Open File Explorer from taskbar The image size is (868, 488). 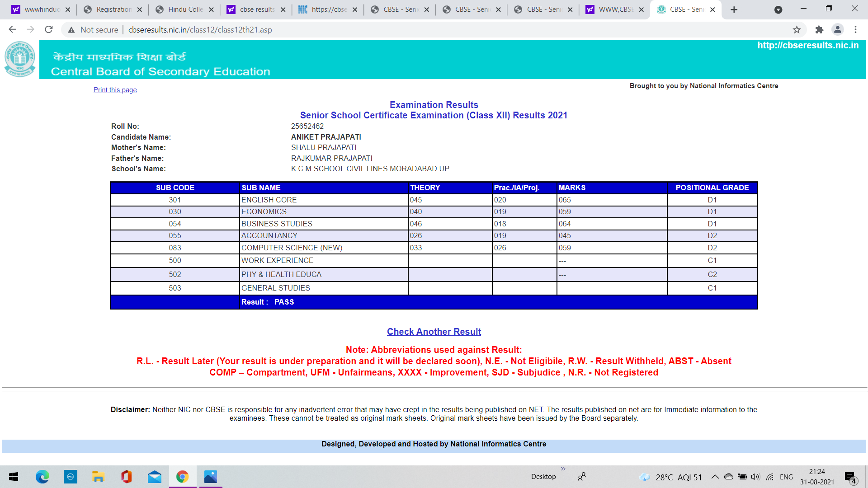(99, 477)
